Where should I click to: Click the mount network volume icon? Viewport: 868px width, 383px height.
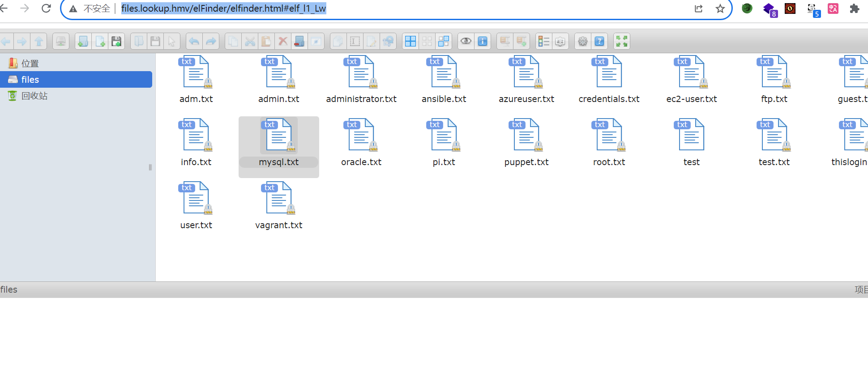61,42
